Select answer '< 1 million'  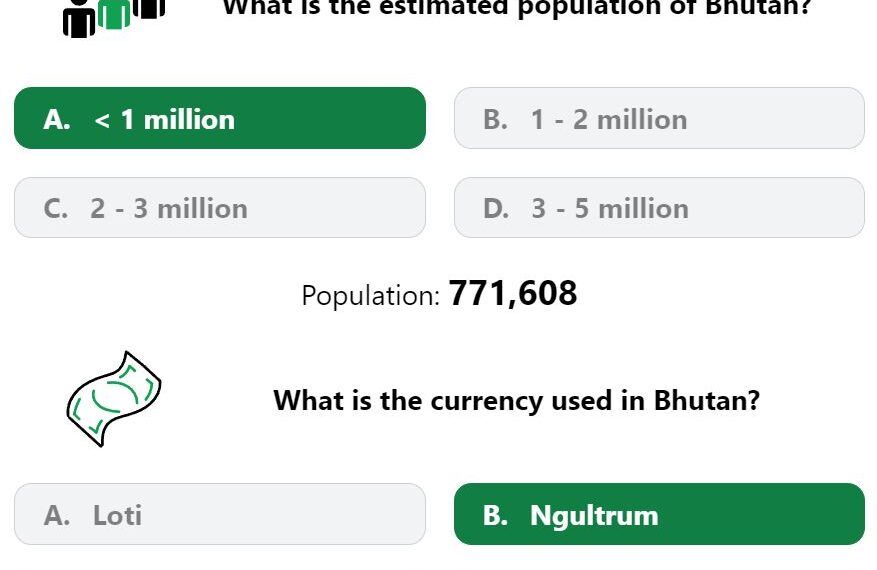[x=220, y=118]
